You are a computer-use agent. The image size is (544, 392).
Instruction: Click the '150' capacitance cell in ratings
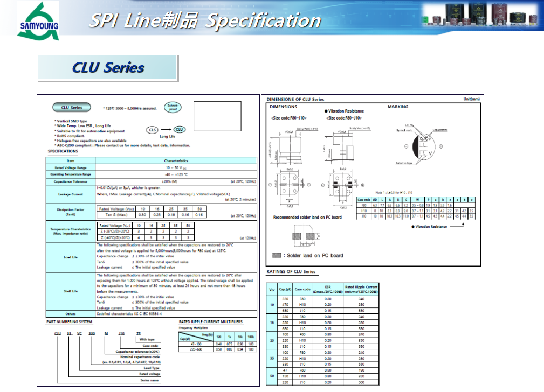pos(285,376)
